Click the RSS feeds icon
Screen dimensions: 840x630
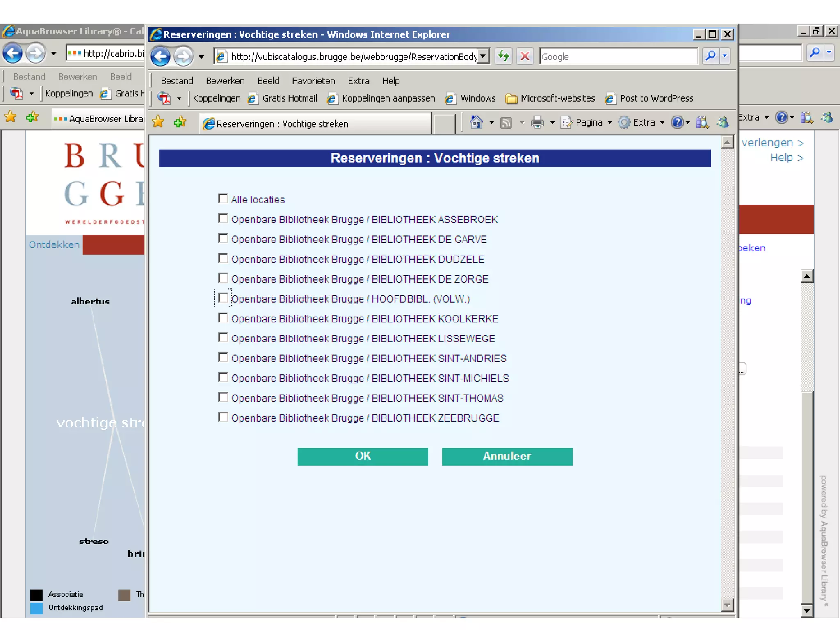pos(506,122)
